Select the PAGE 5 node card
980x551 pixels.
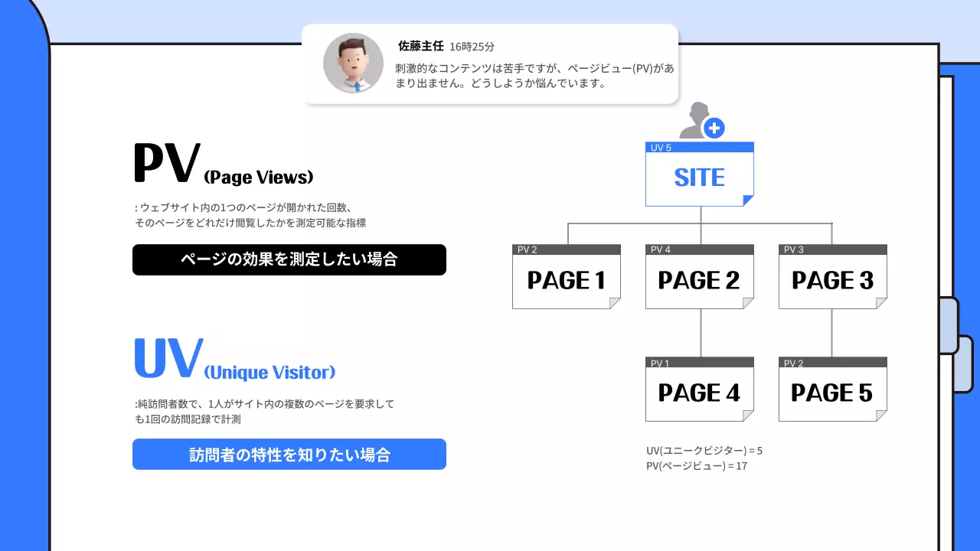coord(831,393)
